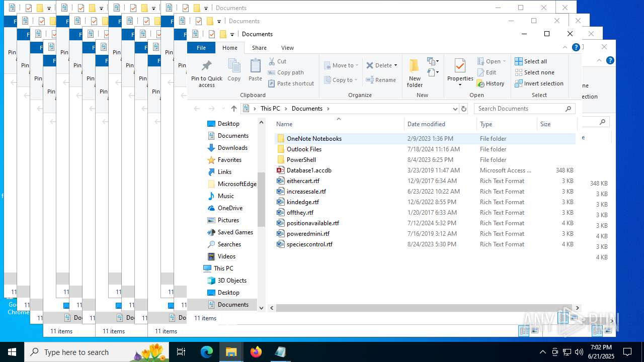
Task: Sort by Size column header
Action: [x=556, y=124]
